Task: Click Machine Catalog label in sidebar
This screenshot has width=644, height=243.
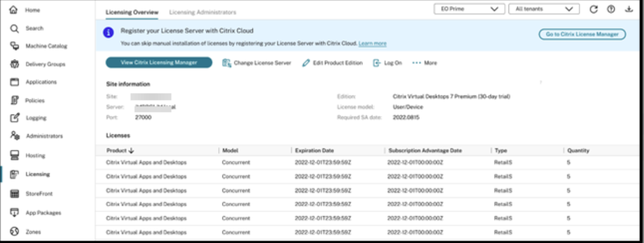Action: (x=47, y=46)
